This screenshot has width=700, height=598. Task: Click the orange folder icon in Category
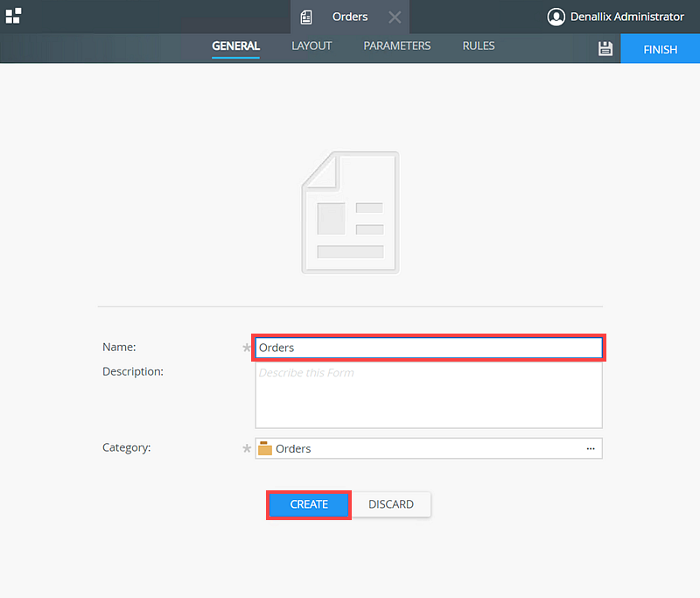pyautogui.click(x=265, y=448)
